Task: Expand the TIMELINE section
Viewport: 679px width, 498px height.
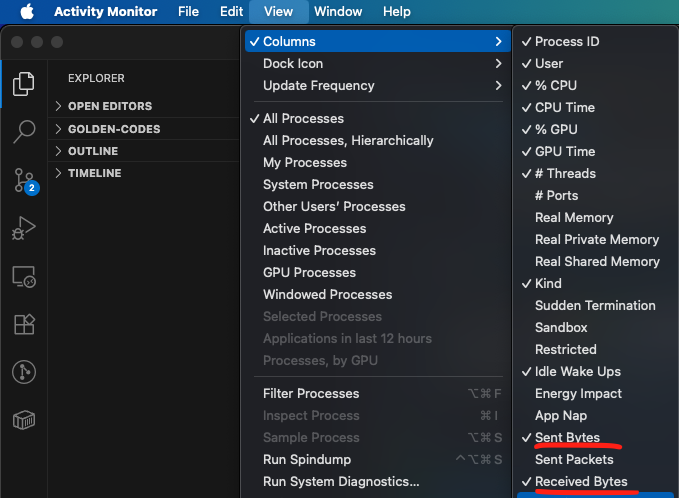Action: 144,173
